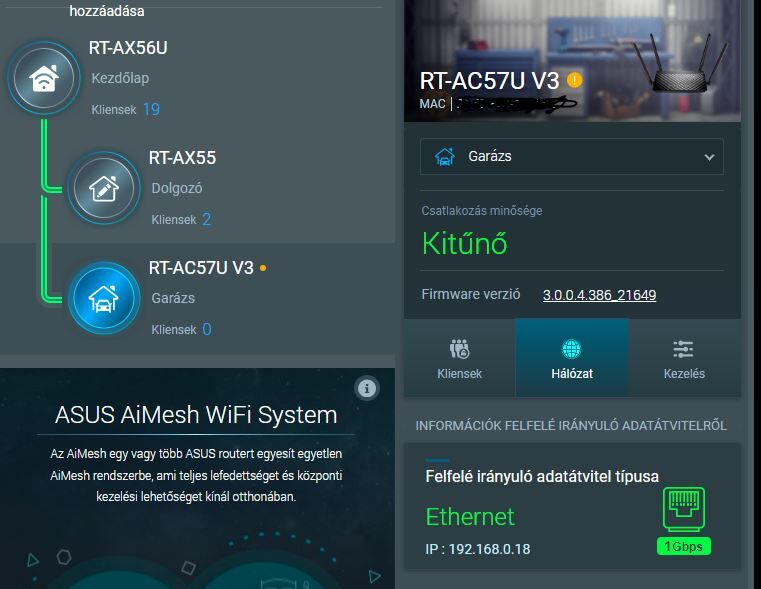Click the orange status dot next to RT-AC57U V3 in list
The height and width of the screenshot is (589, 761).
263,268
